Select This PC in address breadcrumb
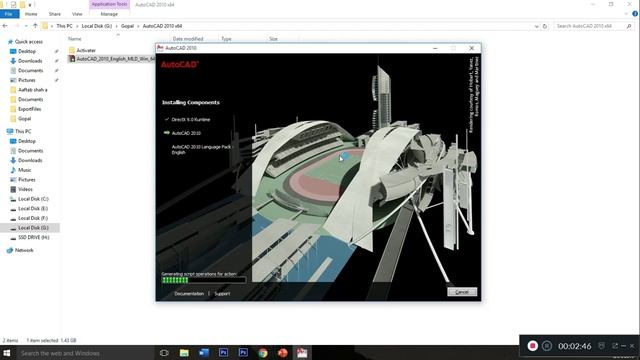The image size is (640, 360). [64, 26]
